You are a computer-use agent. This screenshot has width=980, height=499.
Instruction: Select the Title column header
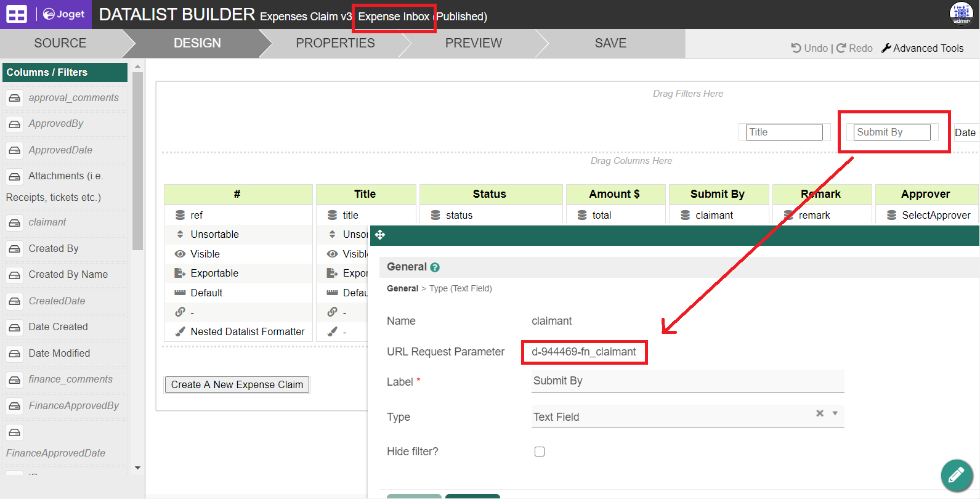(x=366, y=194)
